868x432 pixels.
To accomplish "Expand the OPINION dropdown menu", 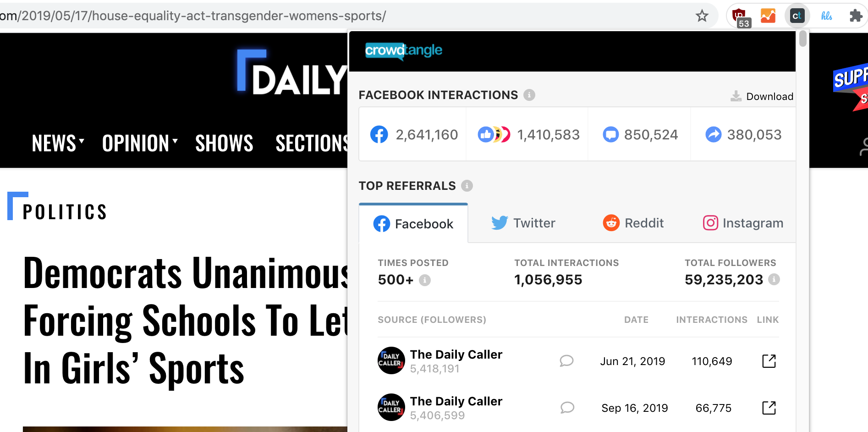I will click(140, 144).
